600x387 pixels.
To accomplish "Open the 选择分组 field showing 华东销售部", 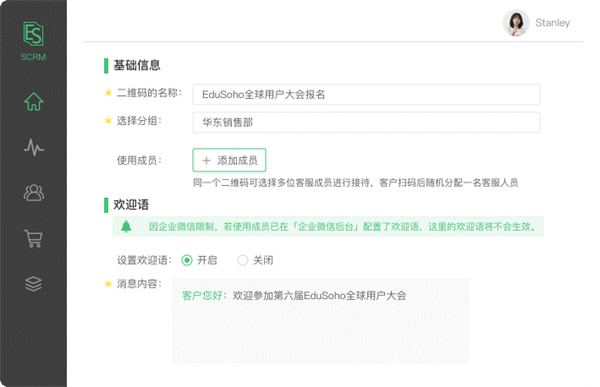I will click(366, 122).
